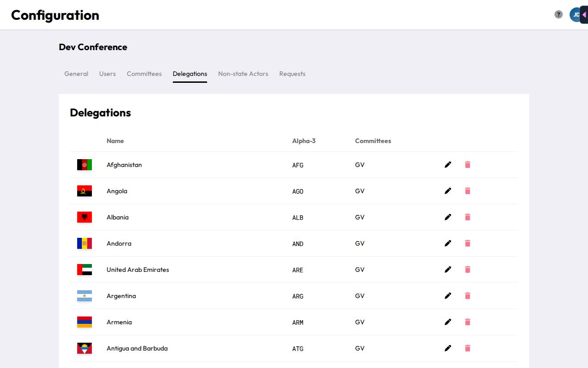Image resolution: width=588 pixels, height=368 pixels.
Task: Go to the Committees tab
Action: tap(144, 74)
